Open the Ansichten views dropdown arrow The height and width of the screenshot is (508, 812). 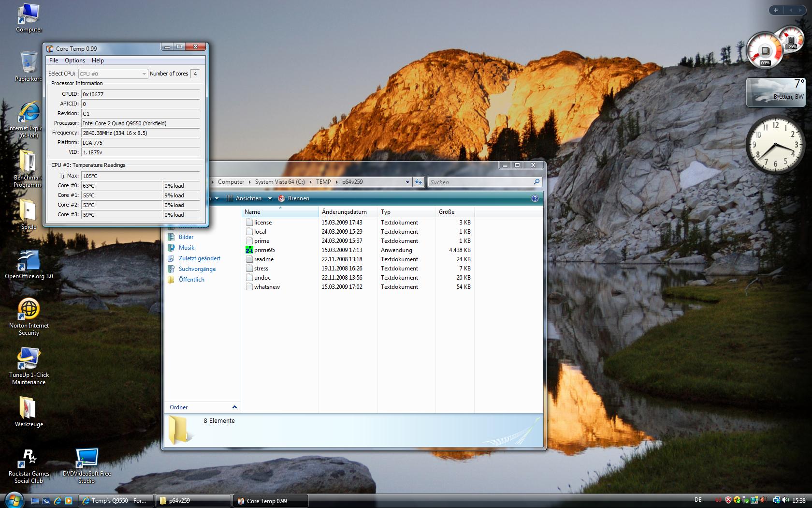click(270, 198)
